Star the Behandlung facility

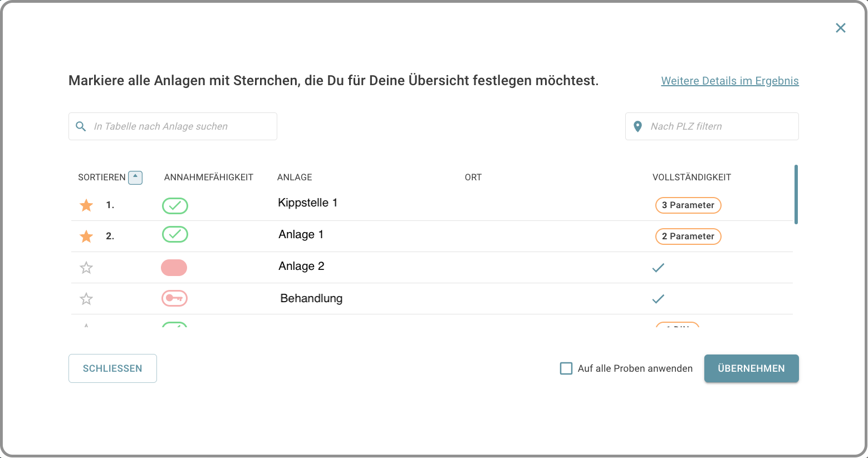pyautogui.click(x=86, y=299)
